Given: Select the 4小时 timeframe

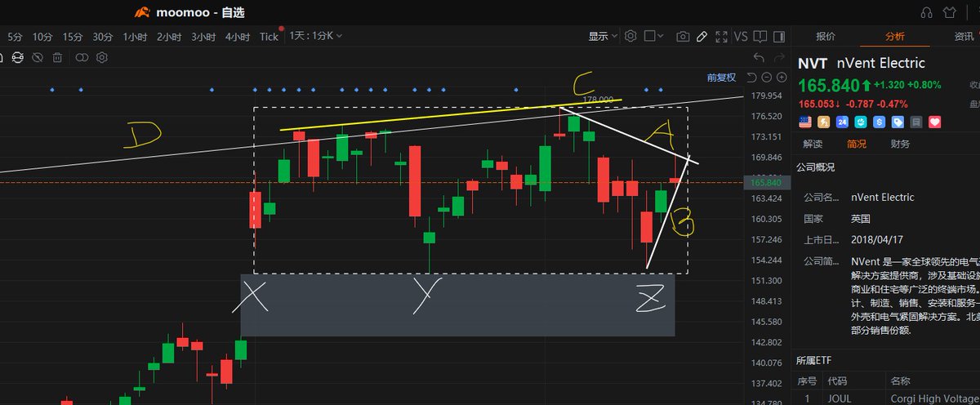Looking at the screenshot, I should [238, 37].
